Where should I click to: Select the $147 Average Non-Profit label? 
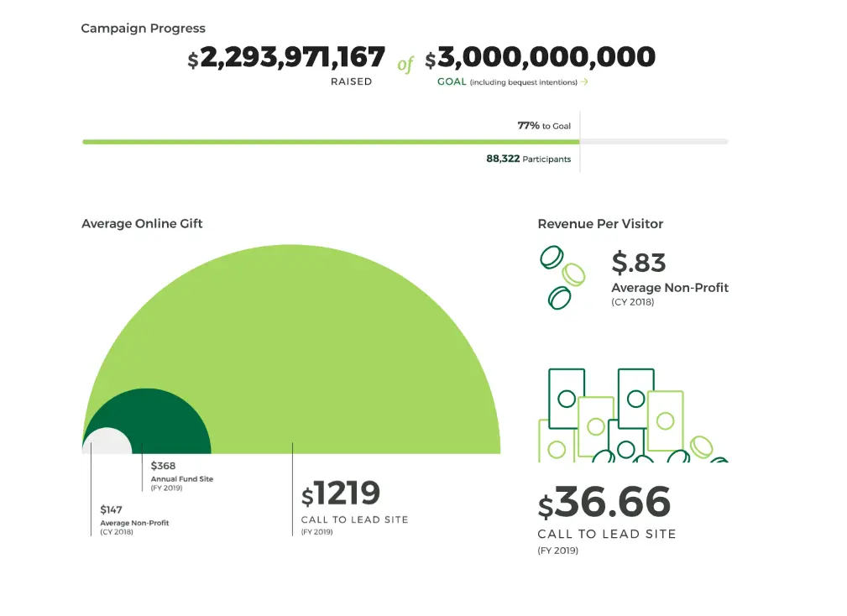coord(133,519)
